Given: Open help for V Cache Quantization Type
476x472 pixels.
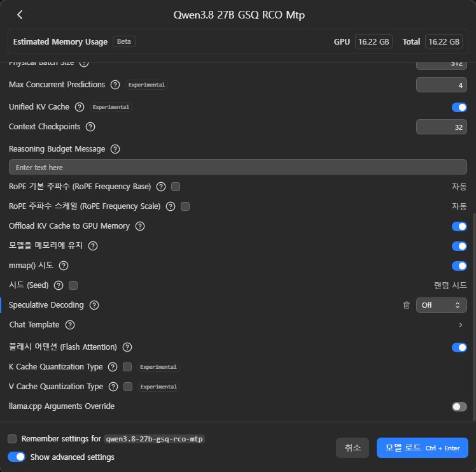Looking at the screenshot, I should [x=113, y=387].
